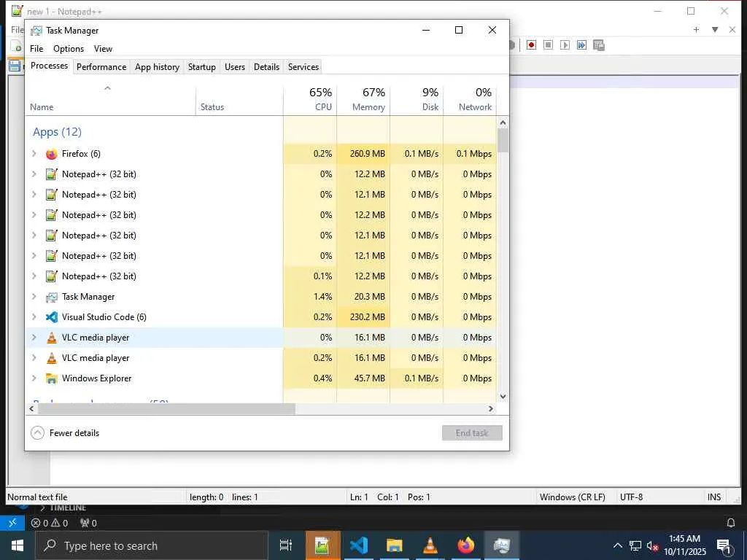The width and height of the screenshot is (747, 560).
Task: Click the Windows Explorer folder icon in process list
Action: click(52, 378)
